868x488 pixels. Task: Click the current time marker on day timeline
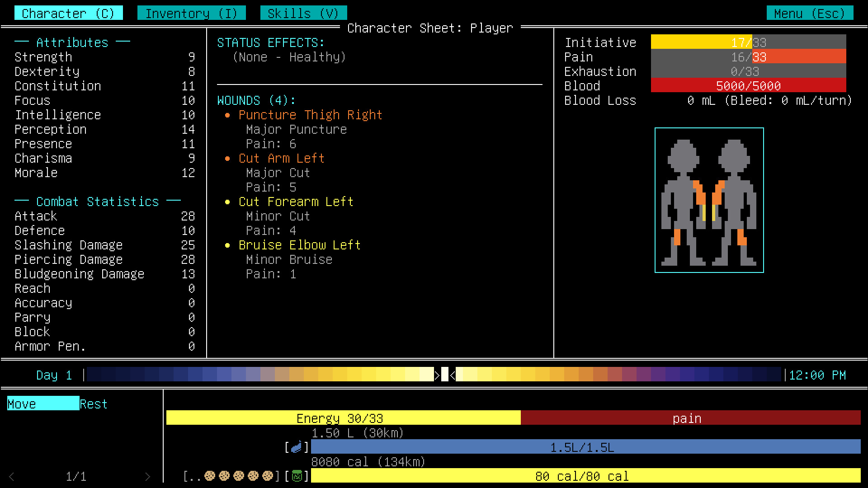pyautogui.click(x=445, y=375)
